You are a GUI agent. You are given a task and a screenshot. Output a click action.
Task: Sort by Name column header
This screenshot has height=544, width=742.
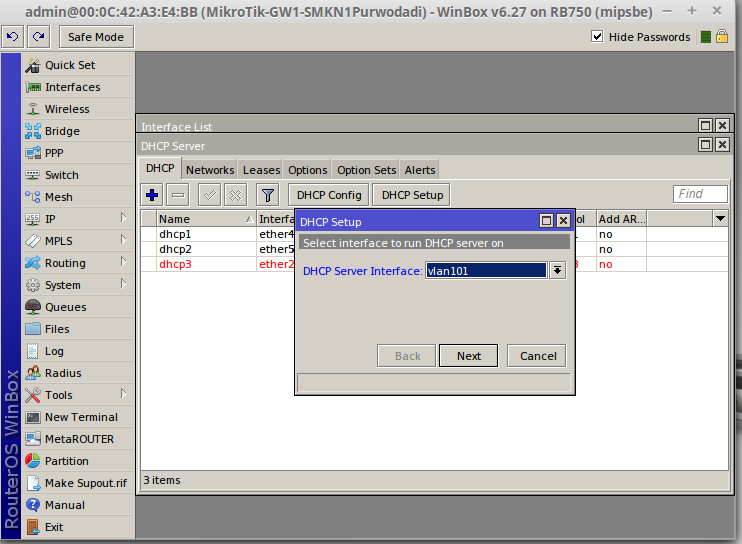click(x=206, y=219)
